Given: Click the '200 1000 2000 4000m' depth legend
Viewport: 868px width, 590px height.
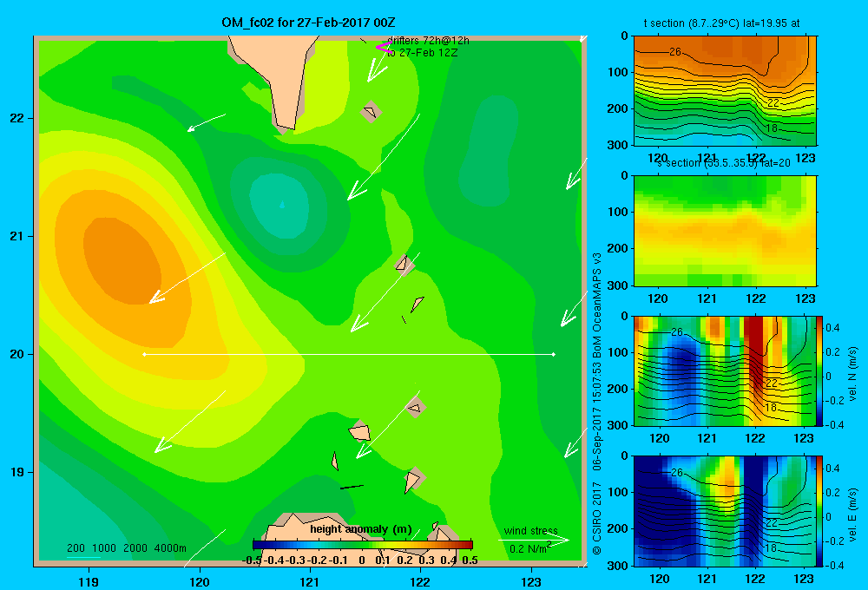Looking at the screenshot, I should [126, 548].
